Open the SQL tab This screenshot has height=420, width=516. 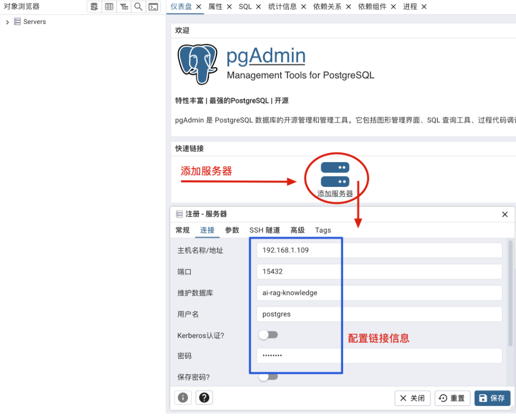click(245, 6)
